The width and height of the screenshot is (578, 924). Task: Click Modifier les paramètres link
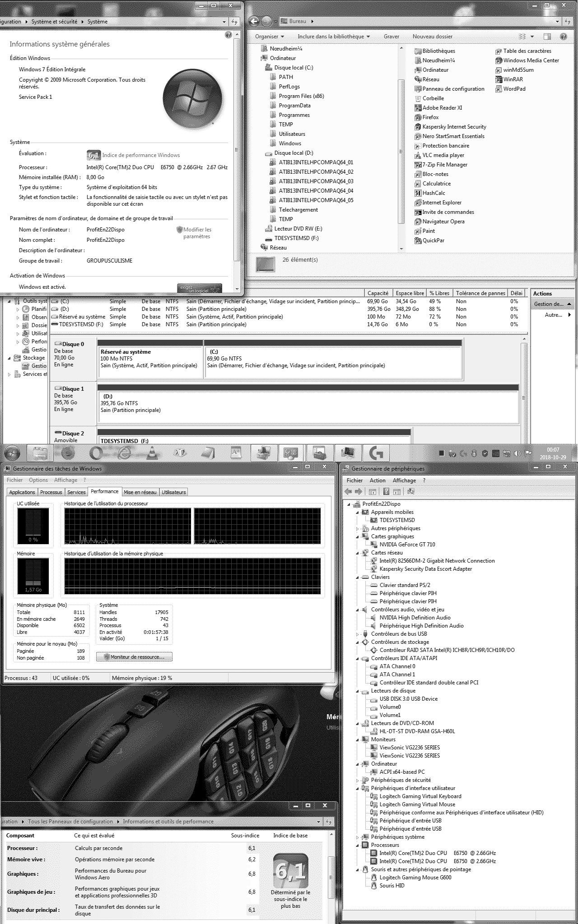click(197, 233)
